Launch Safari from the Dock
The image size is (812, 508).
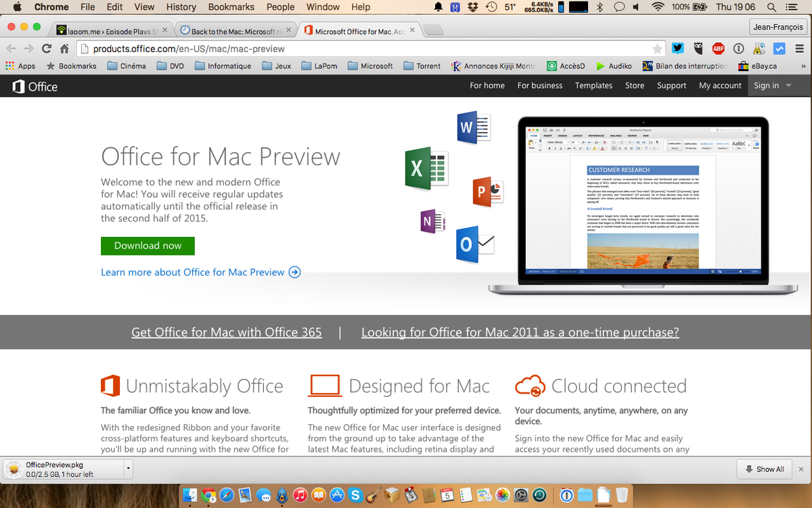click(227, 495)
